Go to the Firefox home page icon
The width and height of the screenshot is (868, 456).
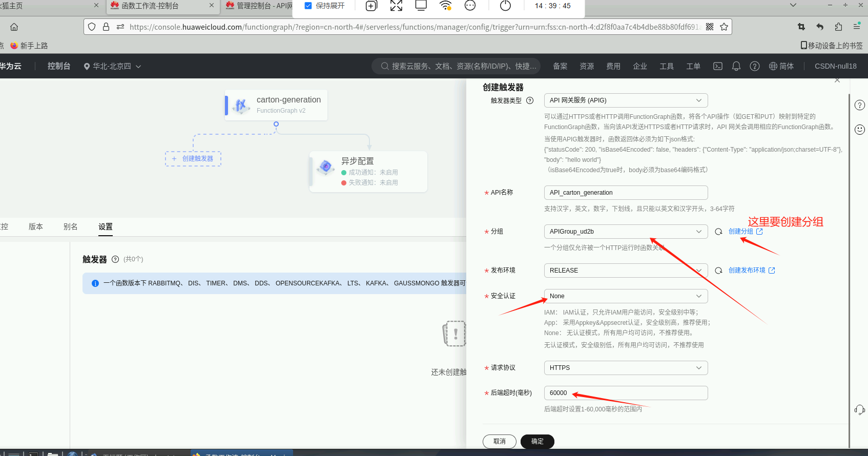point(14,27)
